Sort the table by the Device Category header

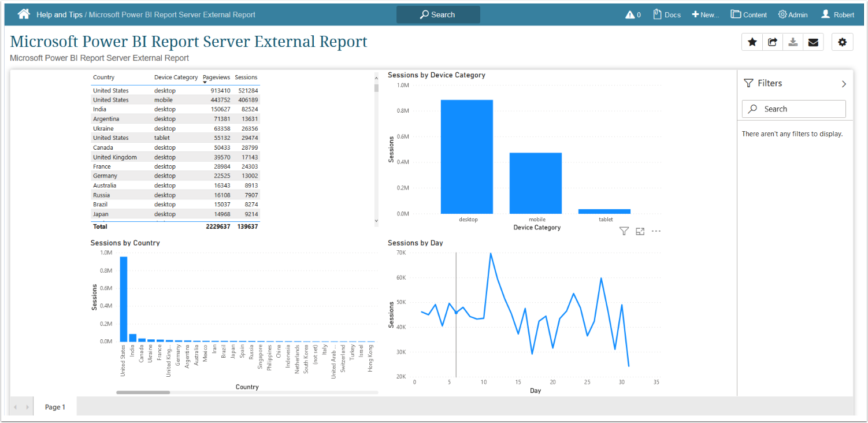176,77
